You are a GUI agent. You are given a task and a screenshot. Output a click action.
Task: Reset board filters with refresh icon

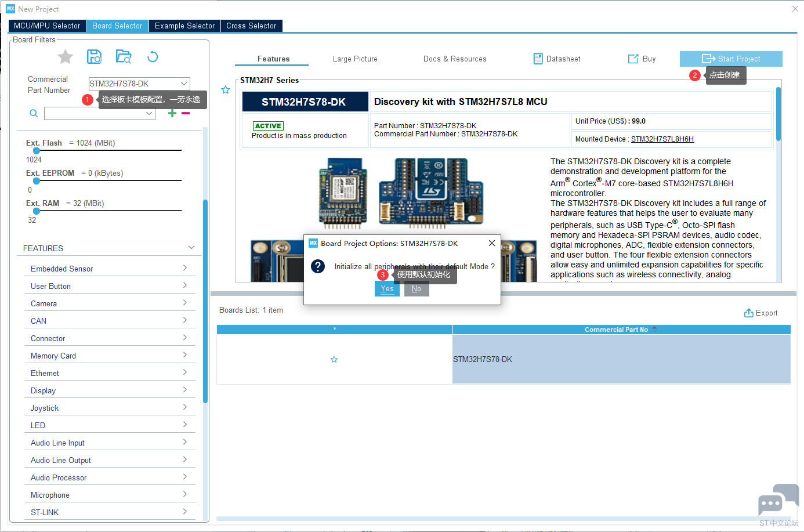[153, 56]
